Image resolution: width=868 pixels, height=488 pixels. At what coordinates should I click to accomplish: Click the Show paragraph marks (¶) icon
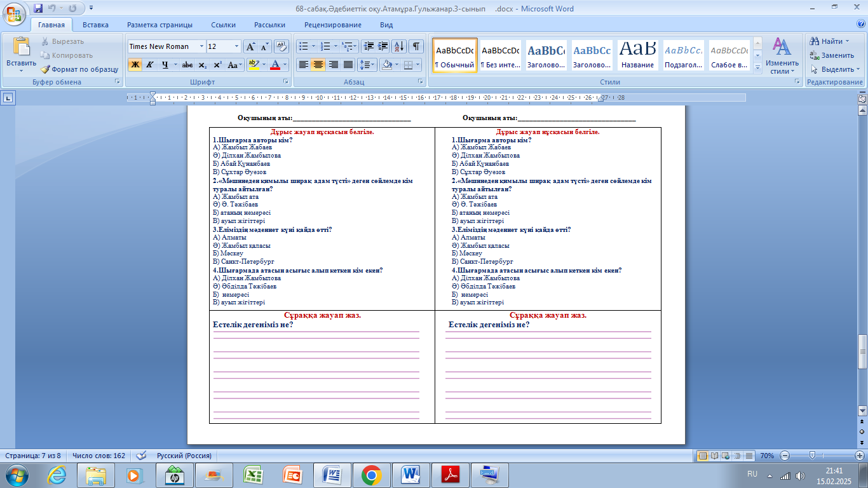[x=416, y=46]
